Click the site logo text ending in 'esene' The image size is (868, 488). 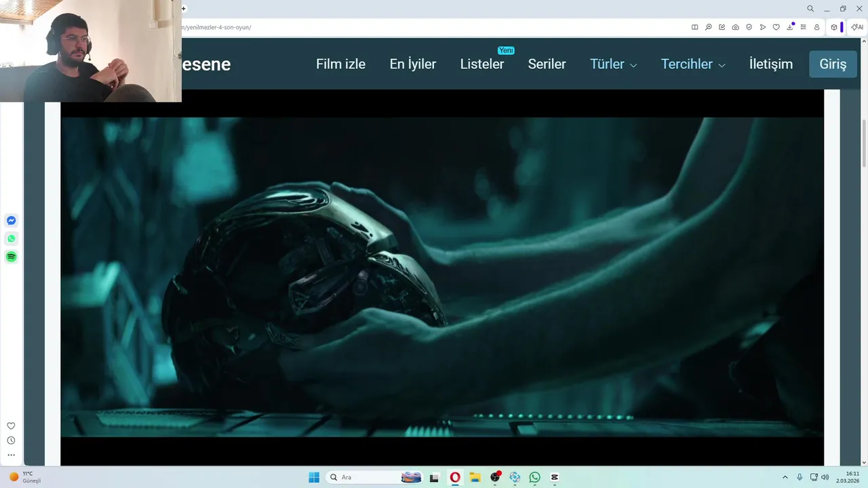pos(206,64)
